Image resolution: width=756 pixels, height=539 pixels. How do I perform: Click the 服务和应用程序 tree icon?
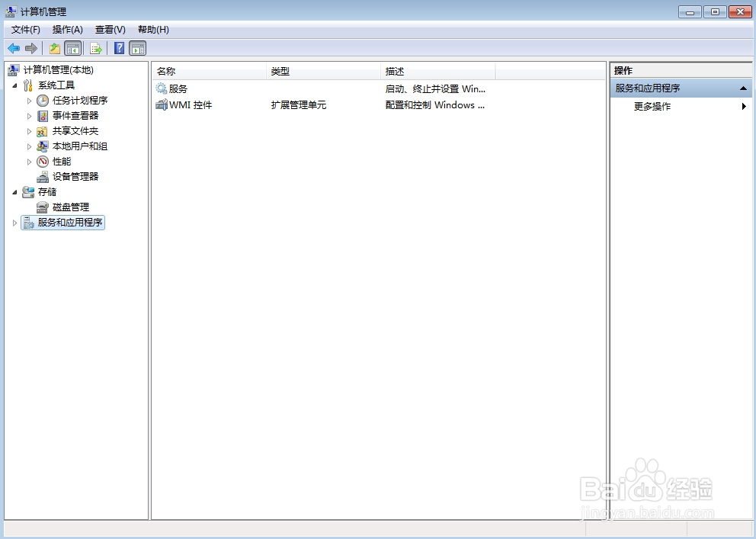(28, 223)
